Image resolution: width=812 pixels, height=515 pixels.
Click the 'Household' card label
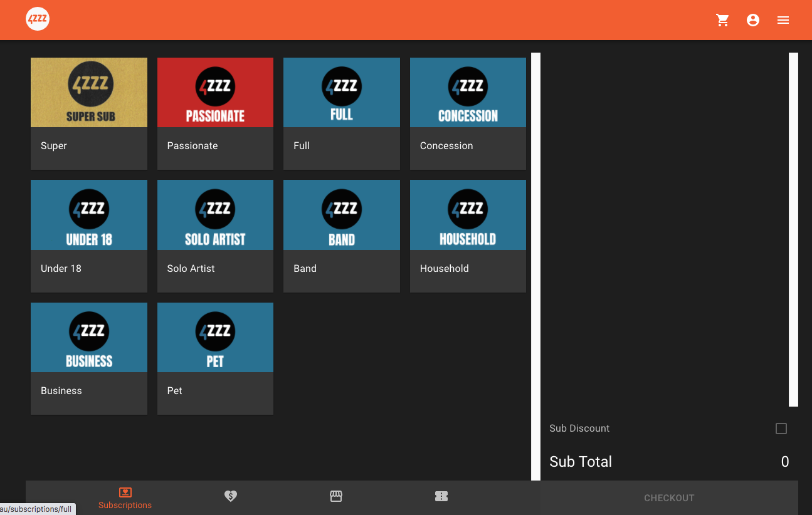point(445,268)
